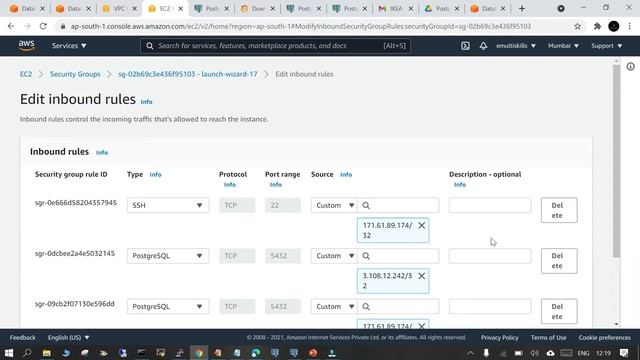Open Info link beside Inbound rules heading
Viewport: 640px width, 360px height.
tap(102, 152)
